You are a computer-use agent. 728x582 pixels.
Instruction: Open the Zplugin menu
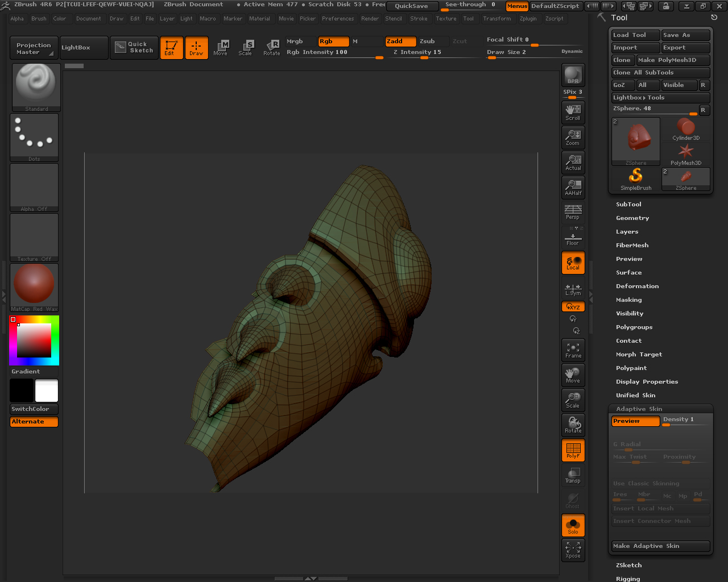pyautogui.click(x=528, y=18)
